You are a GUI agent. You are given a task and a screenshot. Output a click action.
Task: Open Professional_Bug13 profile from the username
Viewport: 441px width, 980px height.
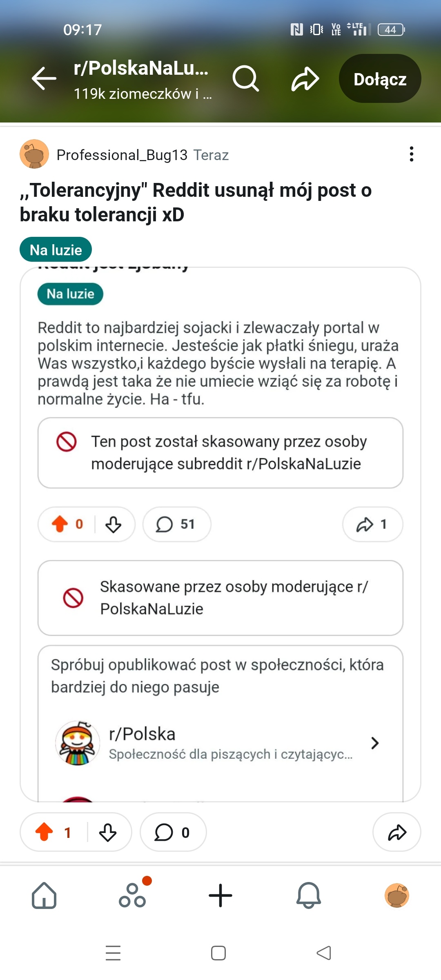[122, 155]
